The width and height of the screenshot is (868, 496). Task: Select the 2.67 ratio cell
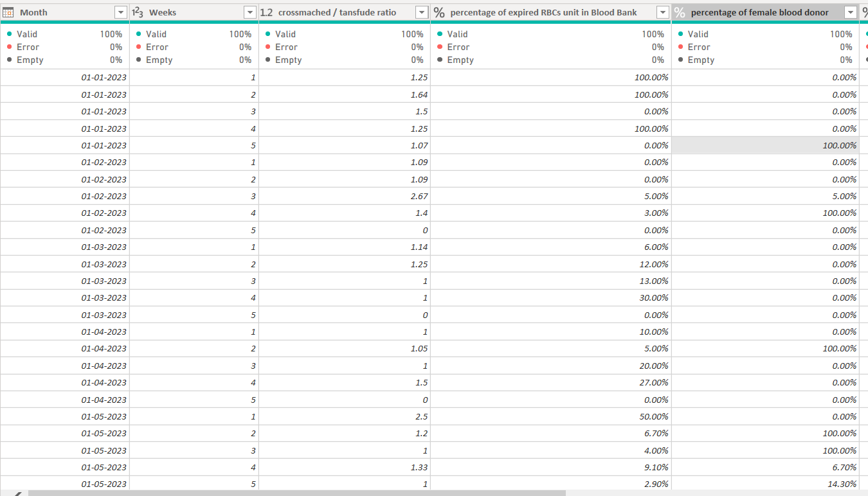pos(345,196)
